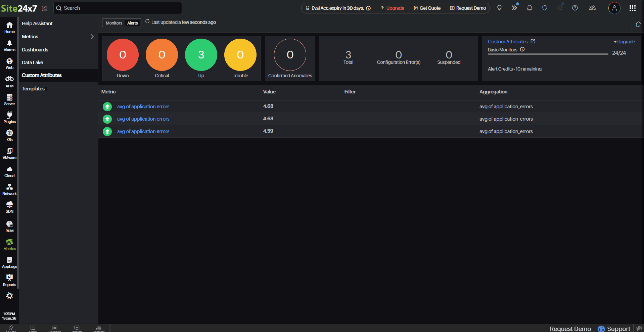
Task: Click the Upgrade link in top bar
Action: point(392,8)
